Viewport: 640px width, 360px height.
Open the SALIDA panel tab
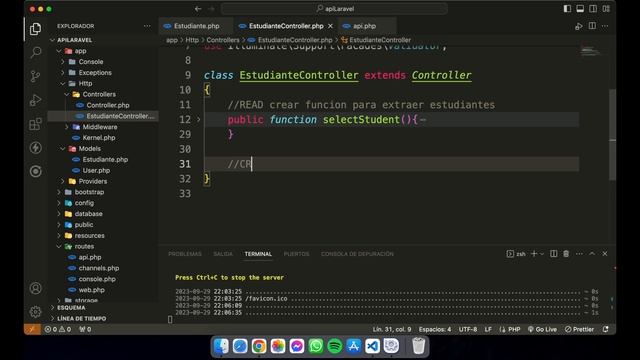pyautogui.click(x=223, y=254)
